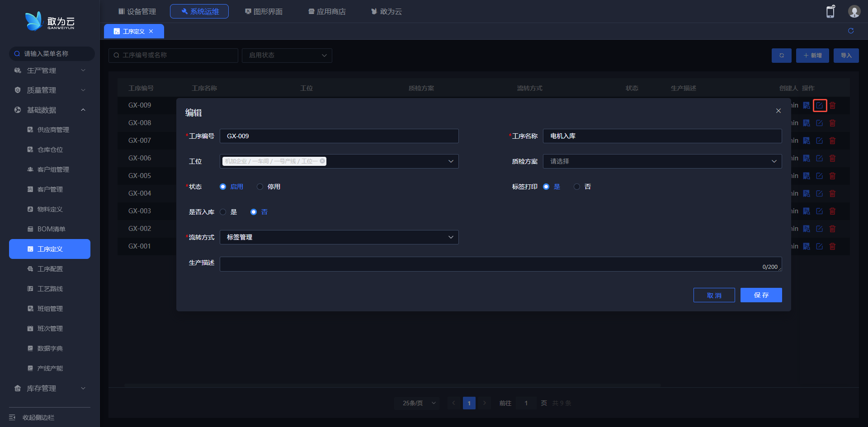Open the 质检方案 dropdown
868x427 pixels.
click(x=662, y=161)
